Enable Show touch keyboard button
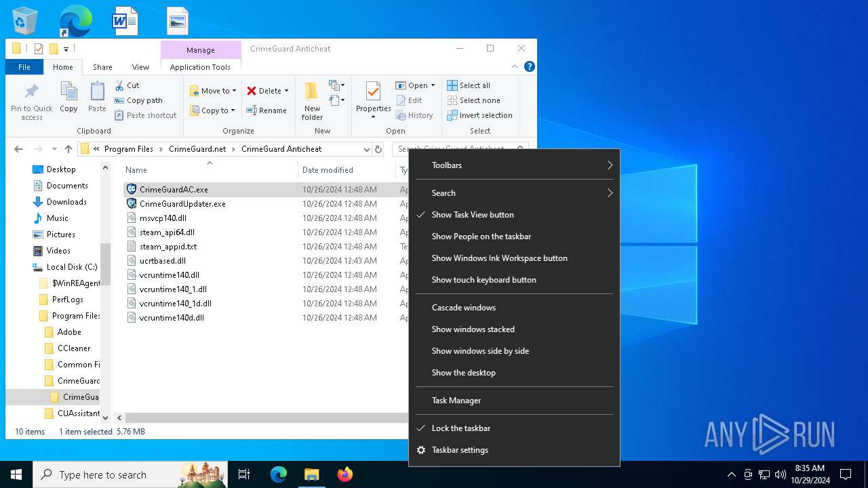Viewport: 868px width, 488px height. tap(514, 280)
